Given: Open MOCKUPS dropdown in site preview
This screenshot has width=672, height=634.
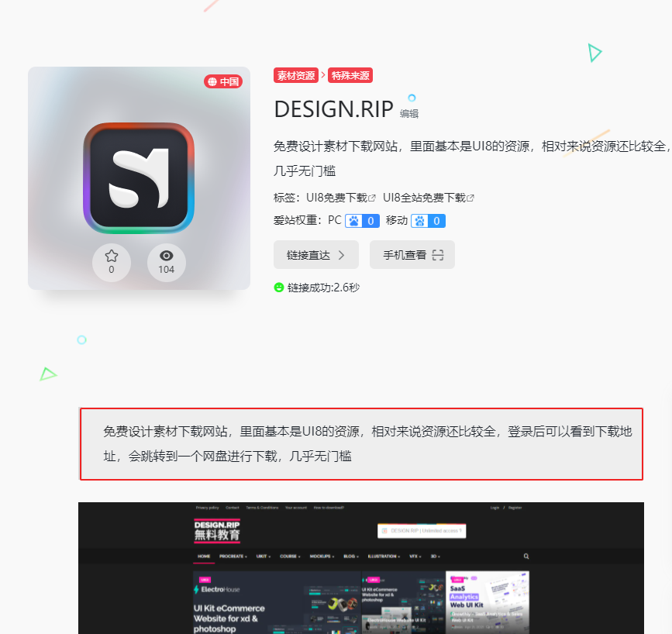Looking at the screenshot, I should (322, 556).
